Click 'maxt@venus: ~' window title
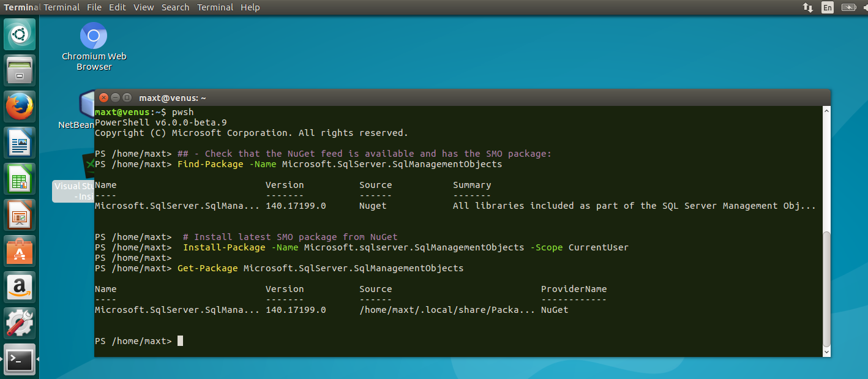Screen dimensions: 868x379 coord(173,98)
